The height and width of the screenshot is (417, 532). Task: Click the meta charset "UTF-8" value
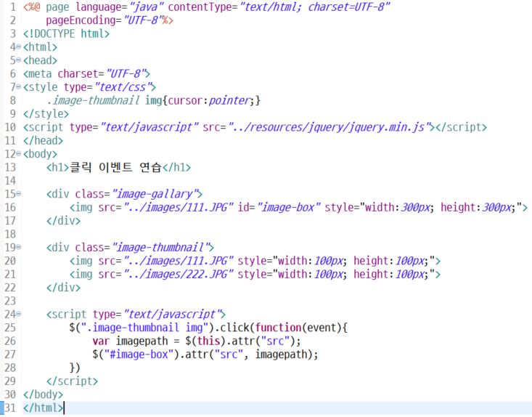(x=126, y=73)
